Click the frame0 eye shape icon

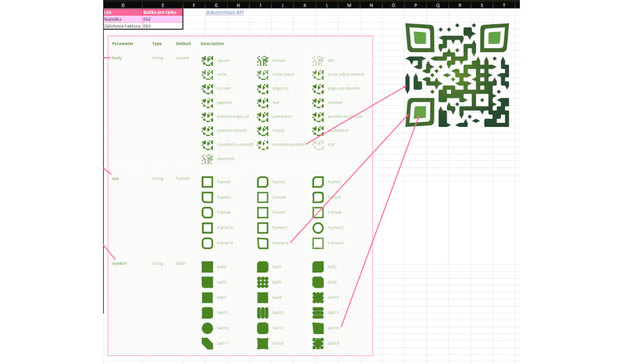[x=207, y=182]
